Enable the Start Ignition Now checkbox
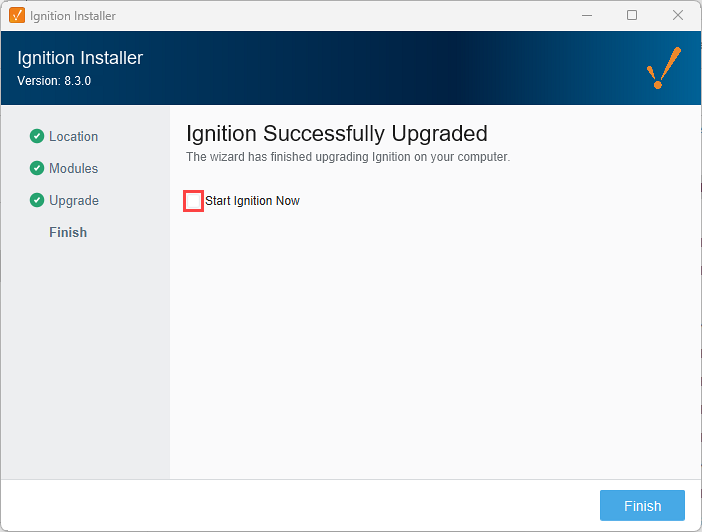The height and width of the screenshot is (532, 702). [x=193, y=201]
